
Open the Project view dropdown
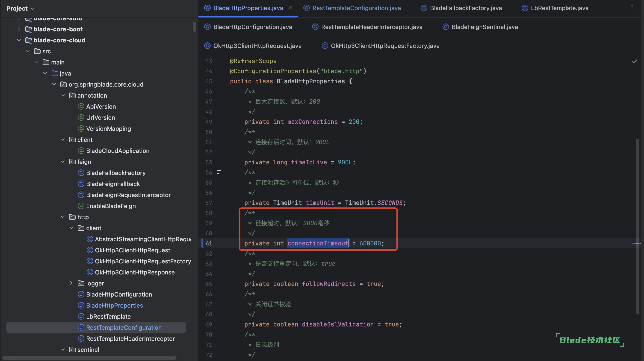pos(21,9)
